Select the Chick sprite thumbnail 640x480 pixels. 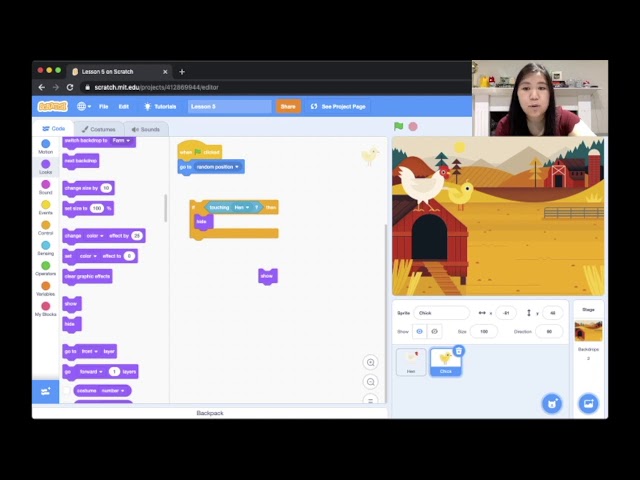(446, 362)
